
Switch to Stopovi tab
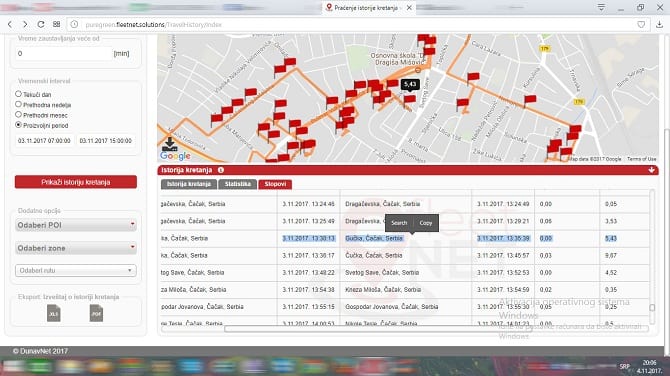pos(275,184)
